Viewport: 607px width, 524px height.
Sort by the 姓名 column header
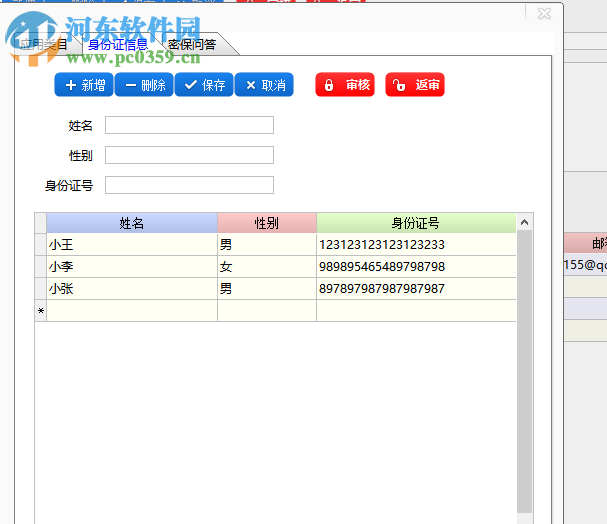pos(132,223)
